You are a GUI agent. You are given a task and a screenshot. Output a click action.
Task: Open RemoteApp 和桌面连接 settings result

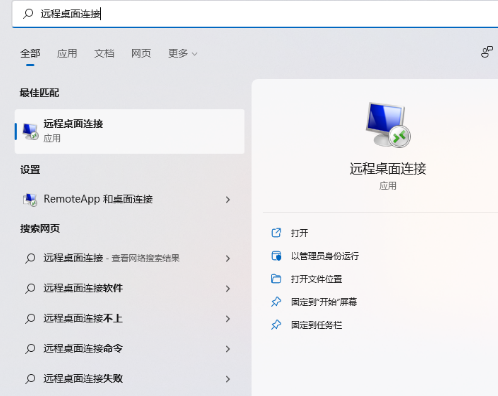point(130,199)
